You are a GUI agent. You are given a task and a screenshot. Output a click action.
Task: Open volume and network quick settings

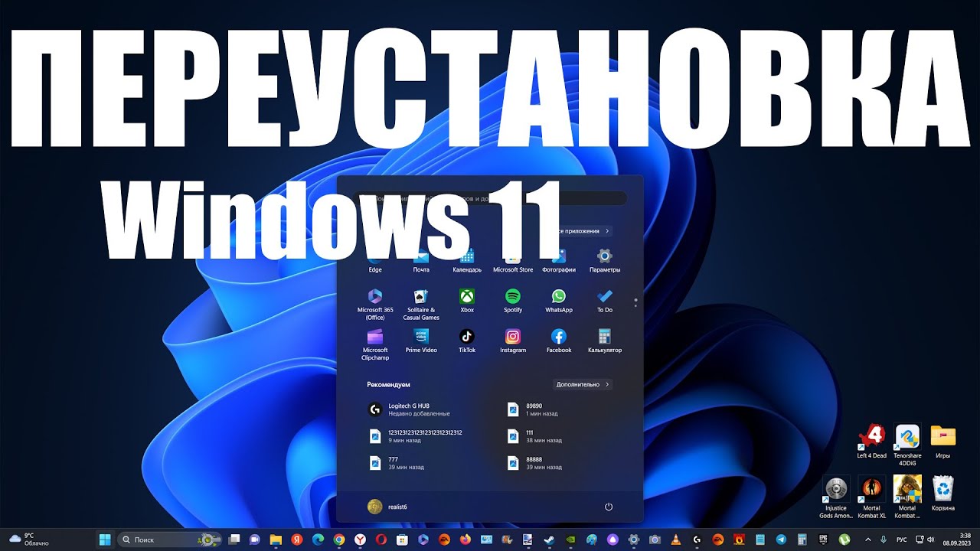[924, 540]
